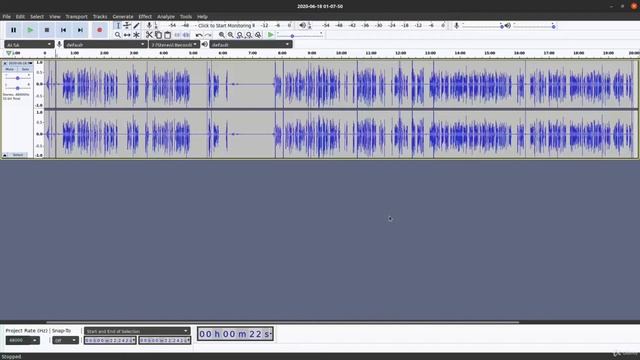Open the Tools menu
The width and height of the screenshot is (640, 360).
click(x=186, y=17)
